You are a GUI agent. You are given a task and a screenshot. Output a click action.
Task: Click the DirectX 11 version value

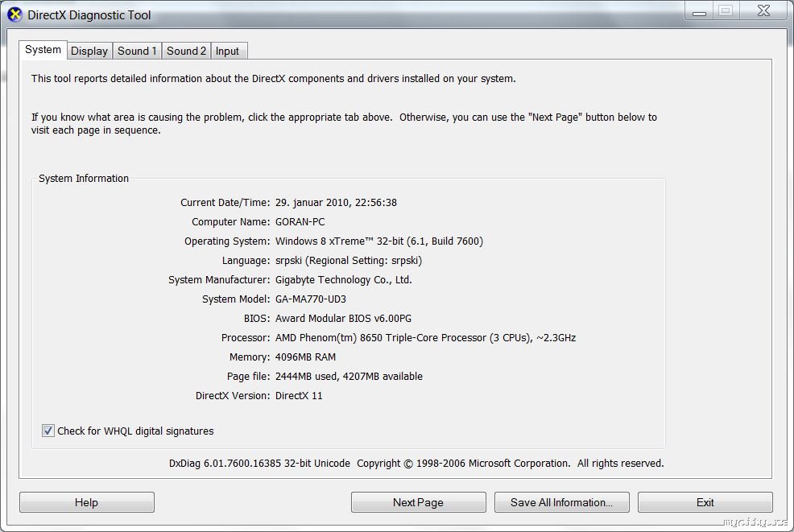click(x=299, y=395)
